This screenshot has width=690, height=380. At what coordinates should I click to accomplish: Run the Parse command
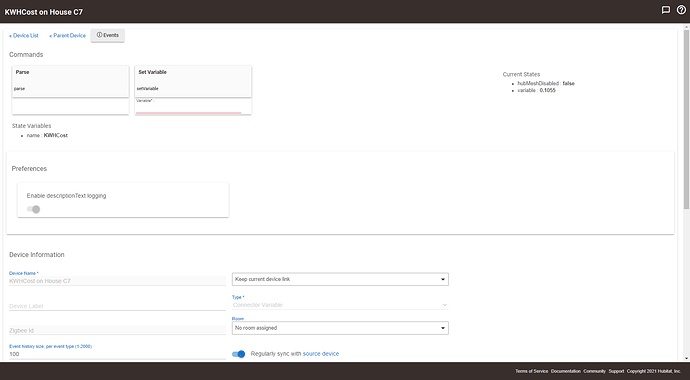coord(70,81)
